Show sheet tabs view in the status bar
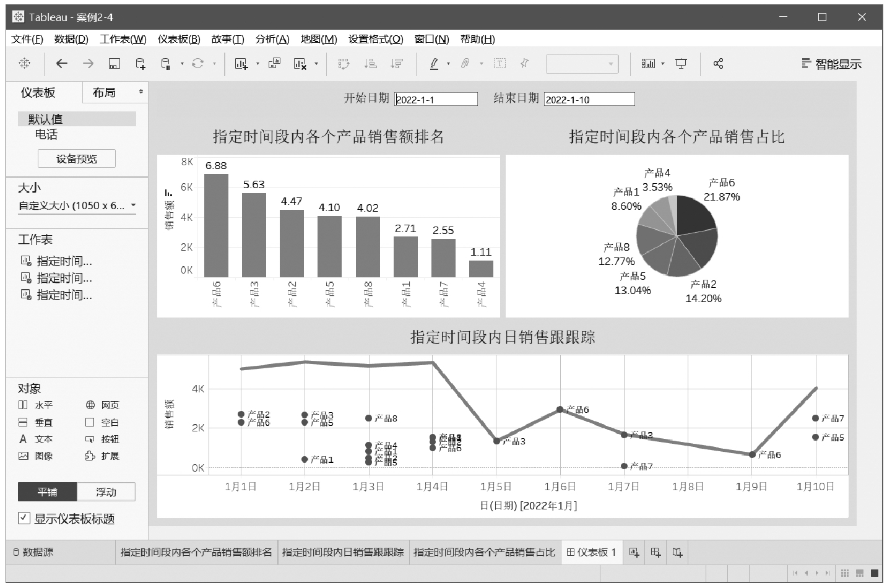The width and height of the screenshot is (887, 588). click(x=875, y=573)
